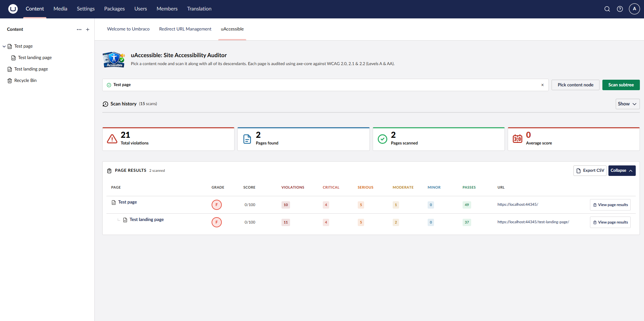Click the Scan history clock icon
644x321 pixels.
tap(105, 104)
